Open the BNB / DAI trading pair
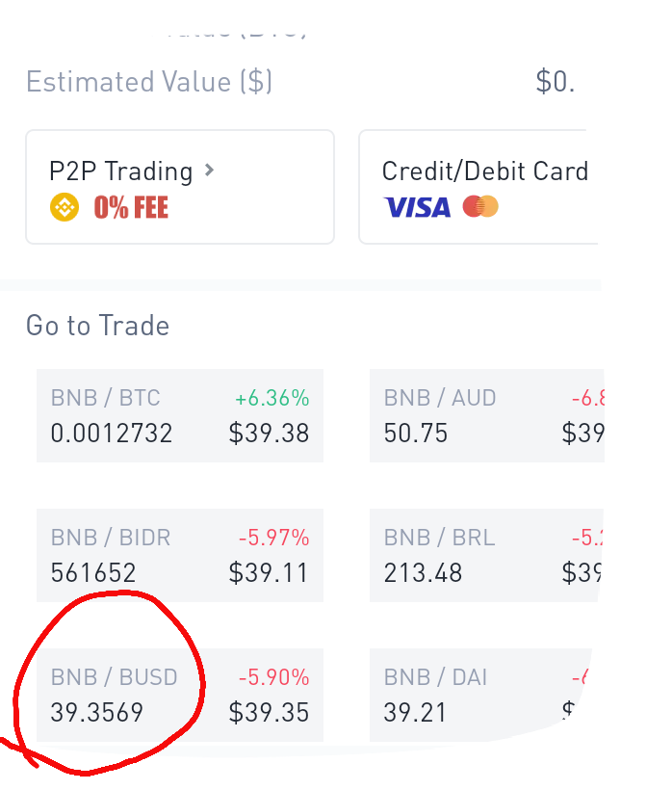672x790 pixels. click(480, 695)
